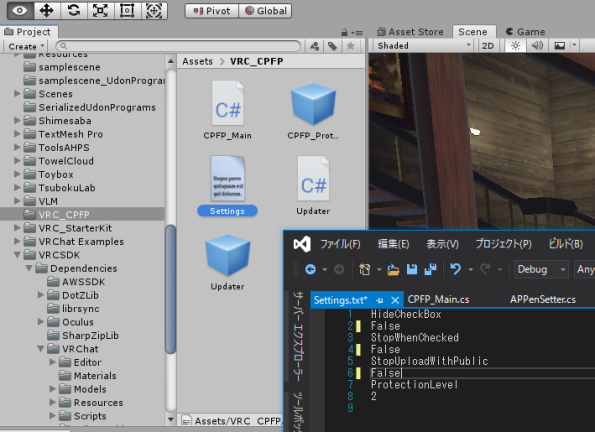Image resolution: width=595 pixels, height=432 pixels.
Task: Select the Hand view tool
Action: coord(20,11)
